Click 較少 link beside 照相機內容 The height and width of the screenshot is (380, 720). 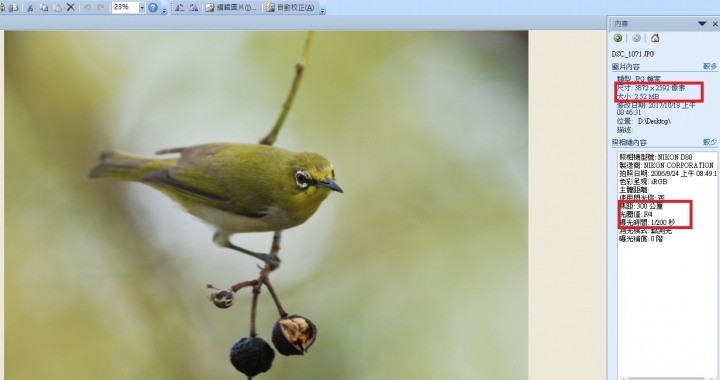pos(710,142)
